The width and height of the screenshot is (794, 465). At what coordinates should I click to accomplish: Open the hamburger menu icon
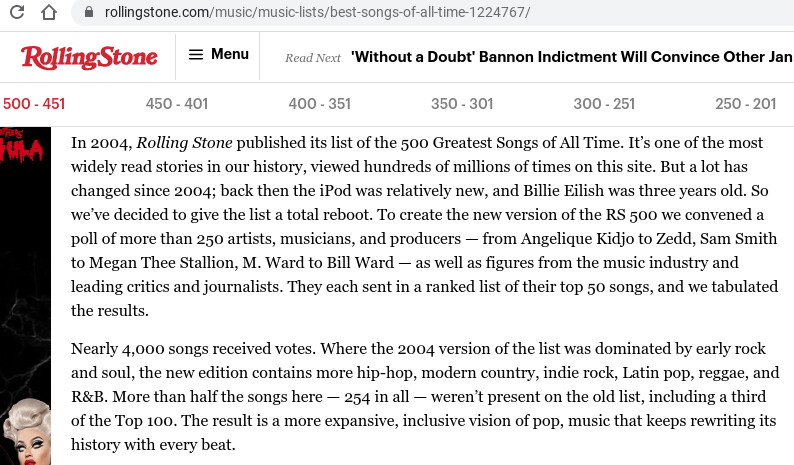pos(196,54)
